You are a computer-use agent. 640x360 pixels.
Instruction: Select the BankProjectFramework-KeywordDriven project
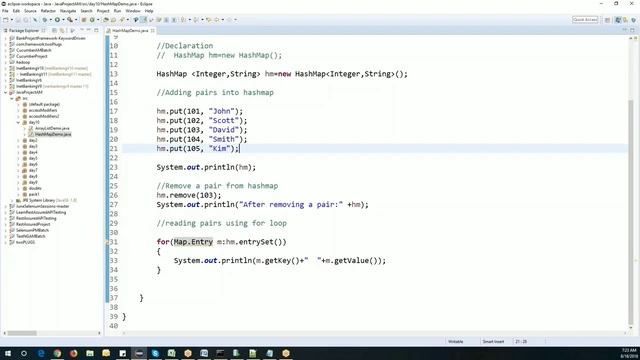pos(51,38)
